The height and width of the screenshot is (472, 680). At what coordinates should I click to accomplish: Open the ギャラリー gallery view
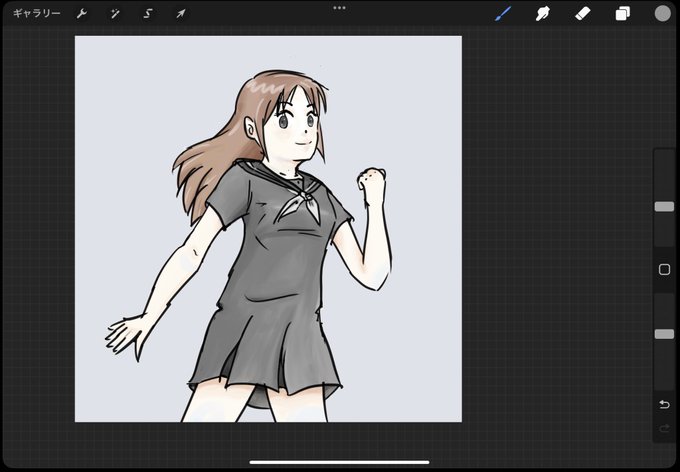(36, 14)
